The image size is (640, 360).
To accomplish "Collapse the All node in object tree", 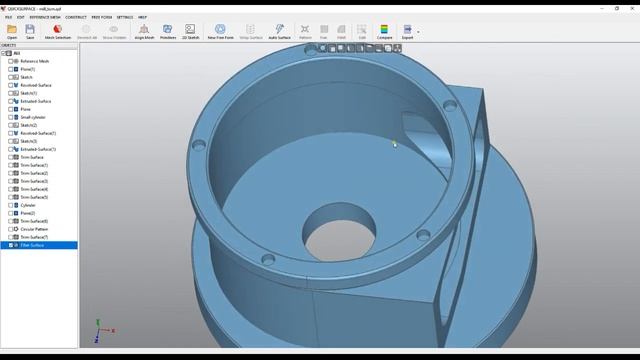I will click(x=3, y=53).
